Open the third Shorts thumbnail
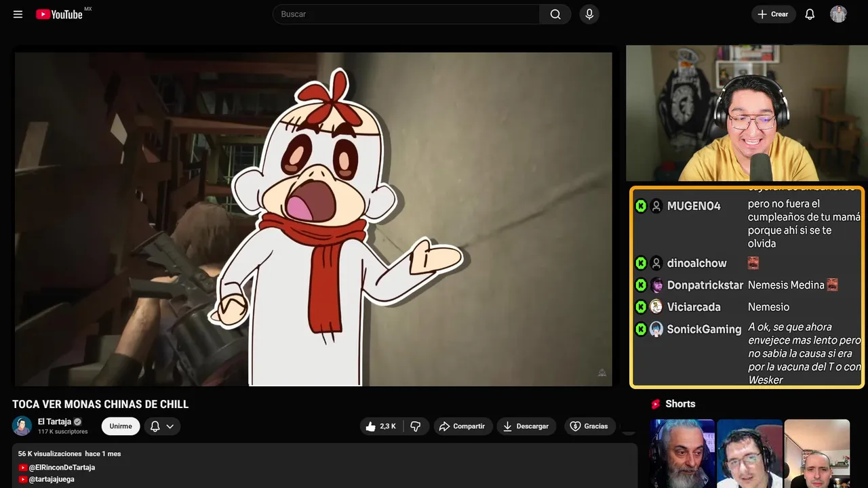The width and height of the screenshot is (868, 488). click(x=816, y=453)
